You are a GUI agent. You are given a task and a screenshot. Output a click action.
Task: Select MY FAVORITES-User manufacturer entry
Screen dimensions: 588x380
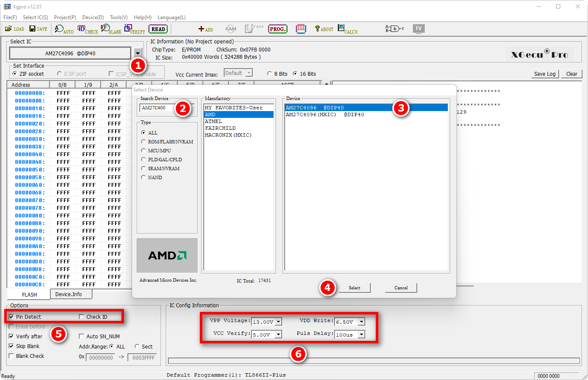pyautogui.click(x=239, y=108)
